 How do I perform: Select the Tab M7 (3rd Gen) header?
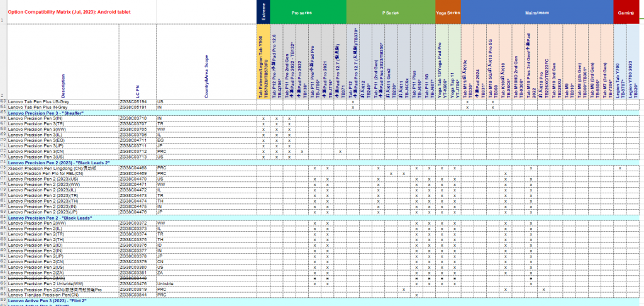click(x=607, y=62)
